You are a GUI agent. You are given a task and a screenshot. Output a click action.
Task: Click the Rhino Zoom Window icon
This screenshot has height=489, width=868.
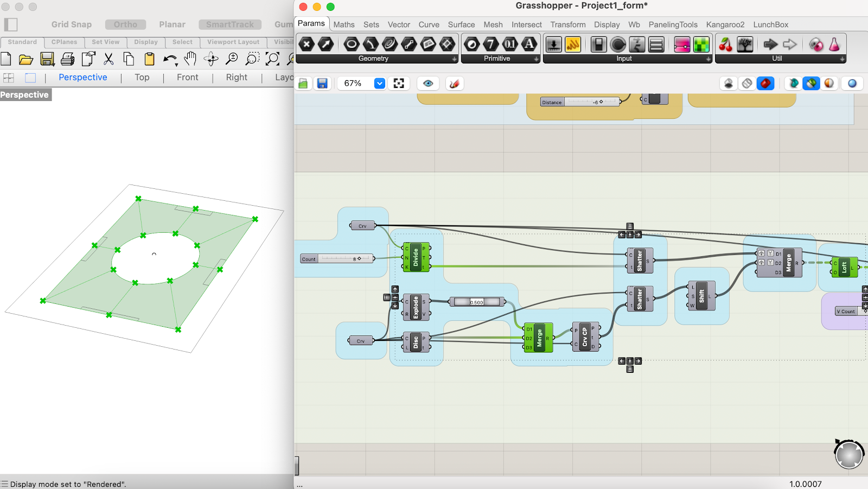coord(252,59)
